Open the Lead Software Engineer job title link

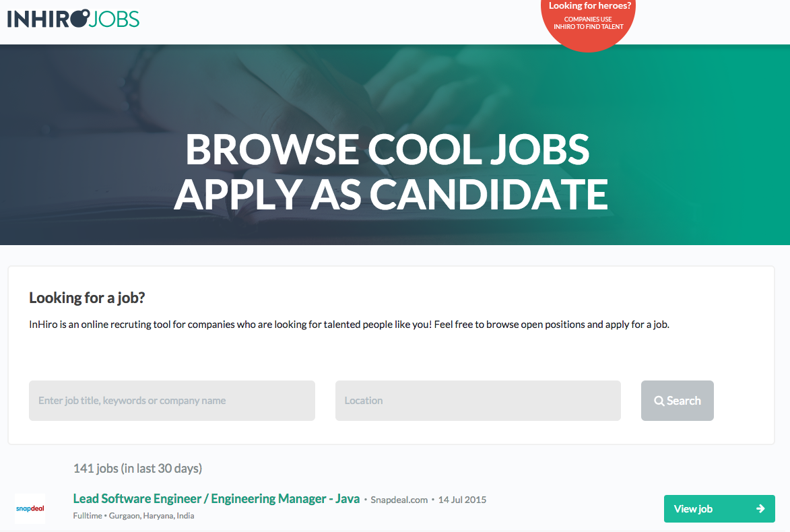[216, 499]
